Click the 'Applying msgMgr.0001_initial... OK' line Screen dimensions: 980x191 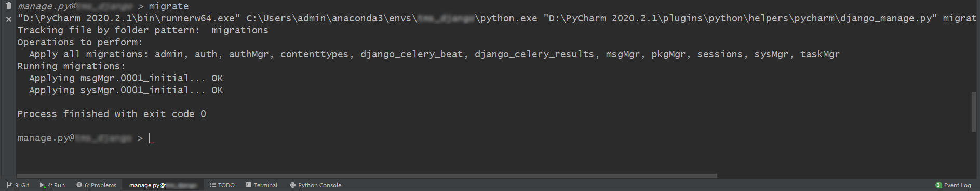(x=126, y=78)
